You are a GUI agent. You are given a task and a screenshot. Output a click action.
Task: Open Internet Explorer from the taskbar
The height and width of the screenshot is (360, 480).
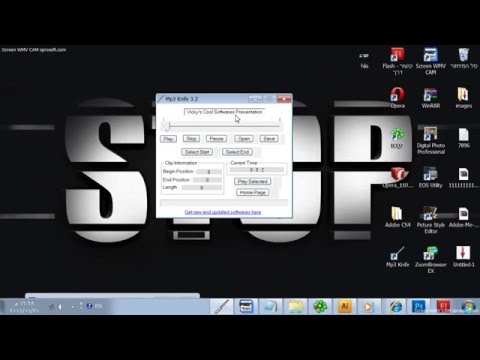tap(395, 306)
